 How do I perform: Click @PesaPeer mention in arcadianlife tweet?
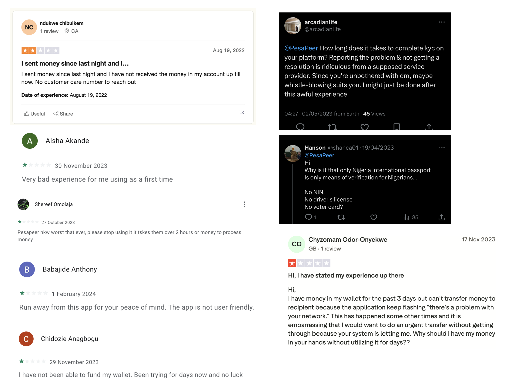coord(301,48)
